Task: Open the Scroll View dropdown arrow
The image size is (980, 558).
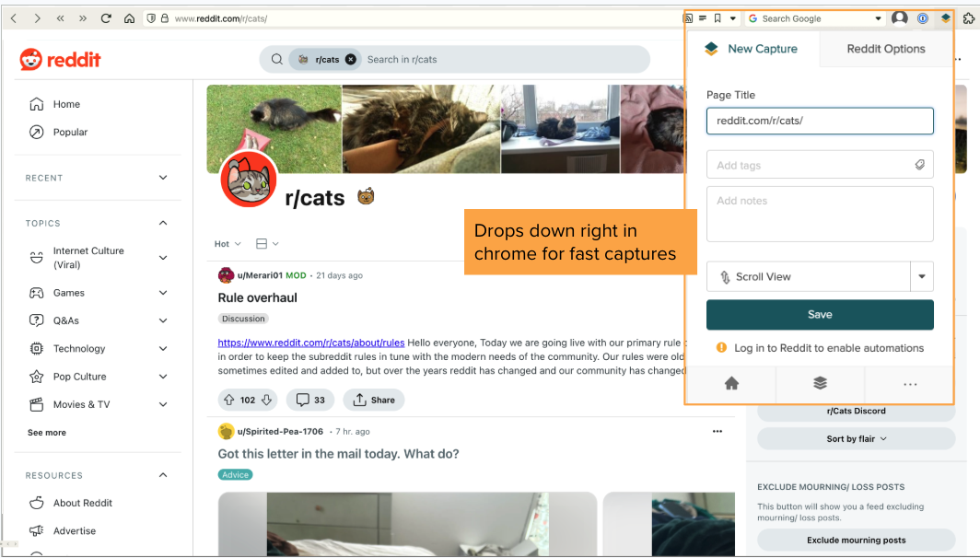Action: coord(922,276)
